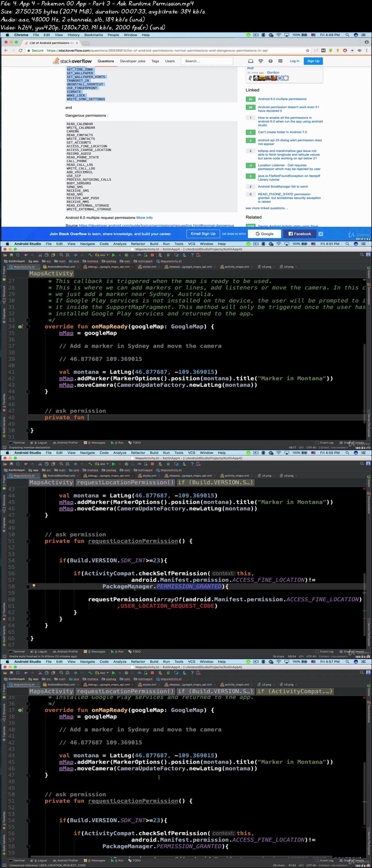Bookmark the page with the star icon
This screenshot has height=868, width=372.
[308, 51]
